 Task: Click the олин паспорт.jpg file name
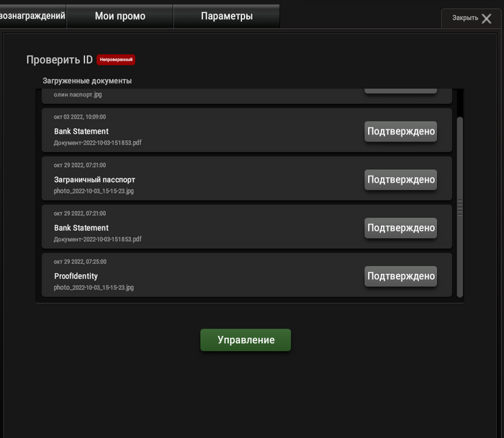point(78,95)
